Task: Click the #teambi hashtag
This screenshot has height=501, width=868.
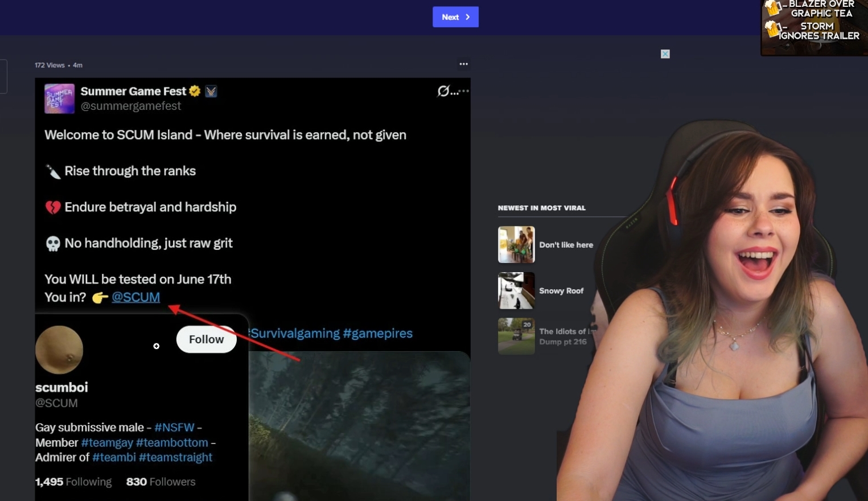Action: [114, 458]
